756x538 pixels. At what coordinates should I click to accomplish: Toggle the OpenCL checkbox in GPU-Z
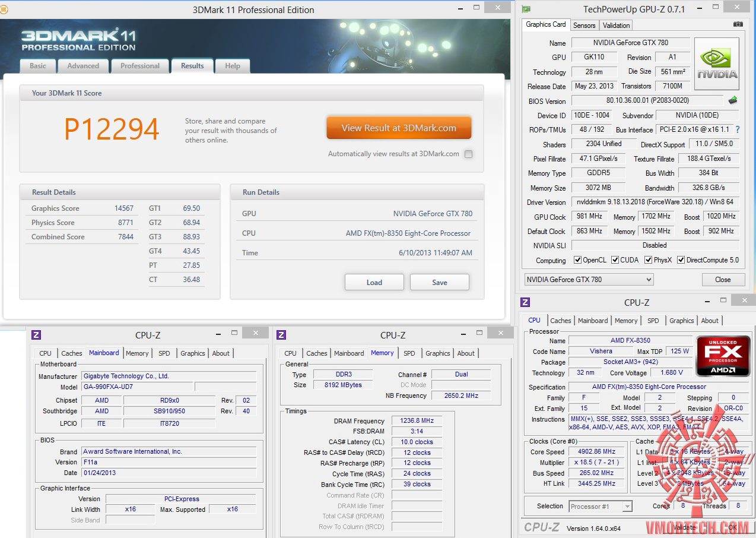(x=577, y=260)
